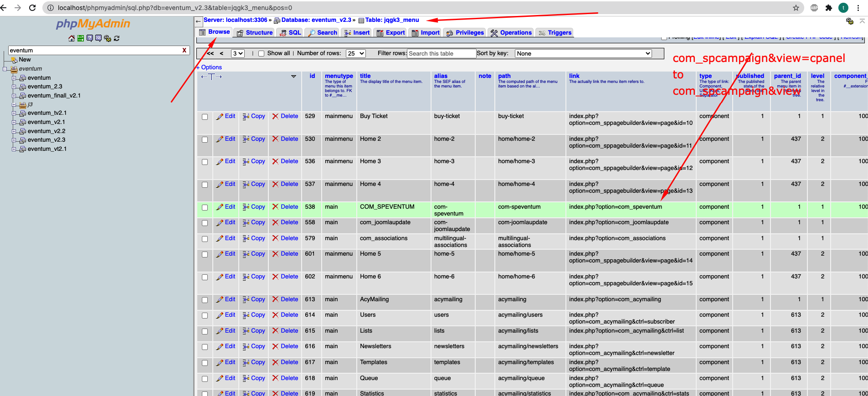Screen dimensions: 868x396
Task: Switch to the Export tab
Action: [390, 33]
